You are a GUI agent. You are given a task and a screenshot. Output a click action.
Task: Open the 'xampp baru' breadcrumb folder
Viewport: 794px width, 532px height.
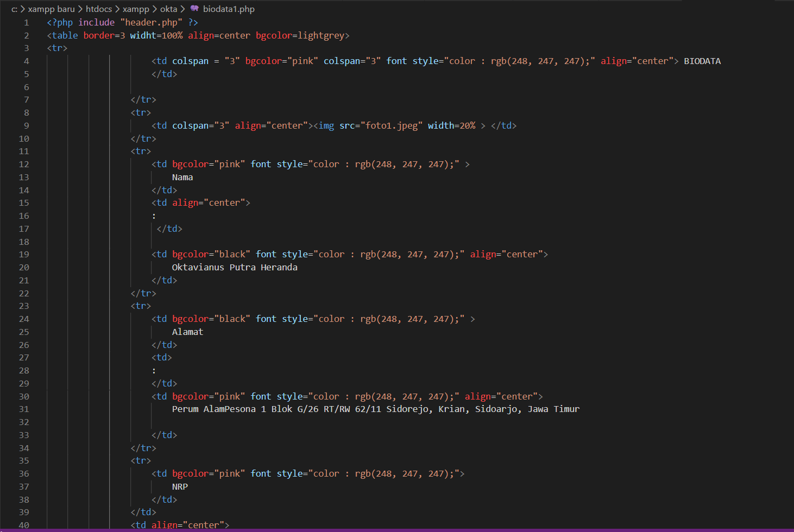pos(51,9)
